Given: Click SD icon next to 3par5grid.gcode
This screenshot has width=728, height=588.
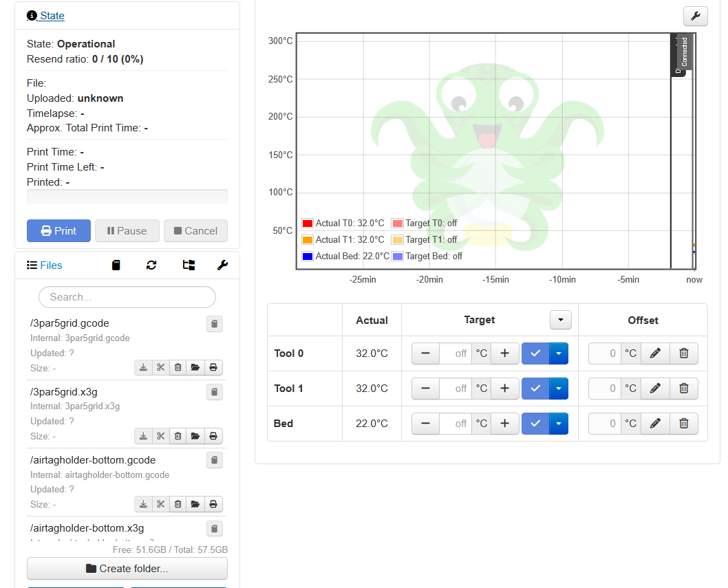Looking at the screenshot, I should (x=215, y=324).
